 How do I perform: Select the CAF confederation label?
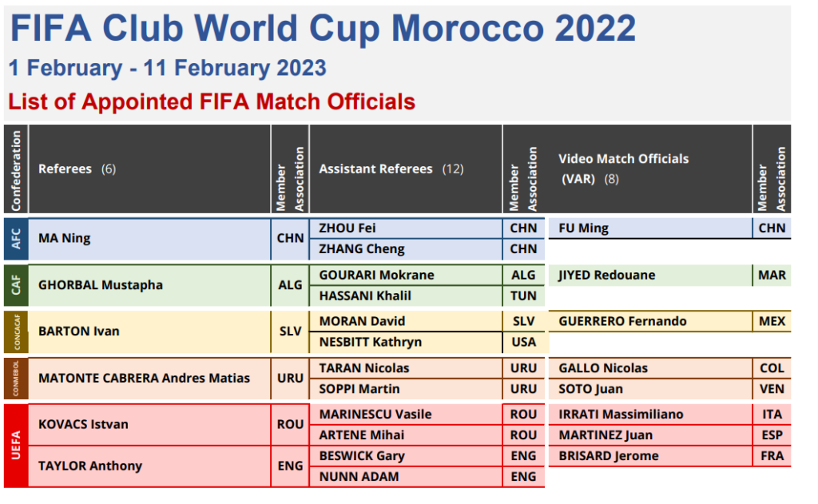(16, 285)
